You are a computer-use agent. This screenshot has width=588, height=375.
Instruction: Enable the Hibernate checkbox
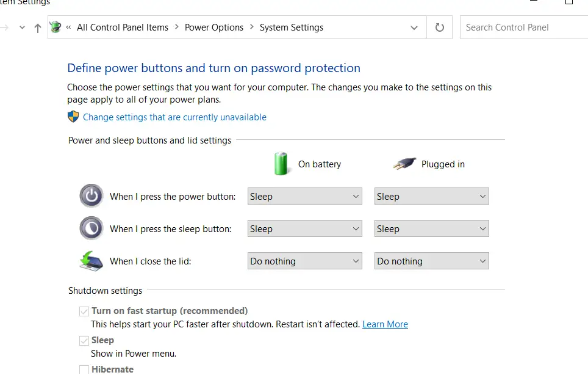tap(84, 369)
